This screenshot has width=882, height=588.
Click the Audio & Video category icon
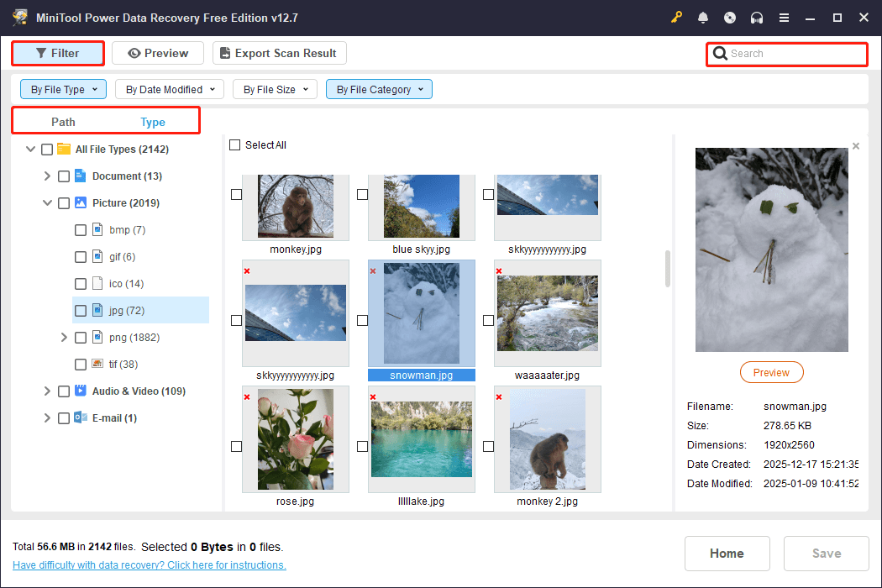[81, 391]
